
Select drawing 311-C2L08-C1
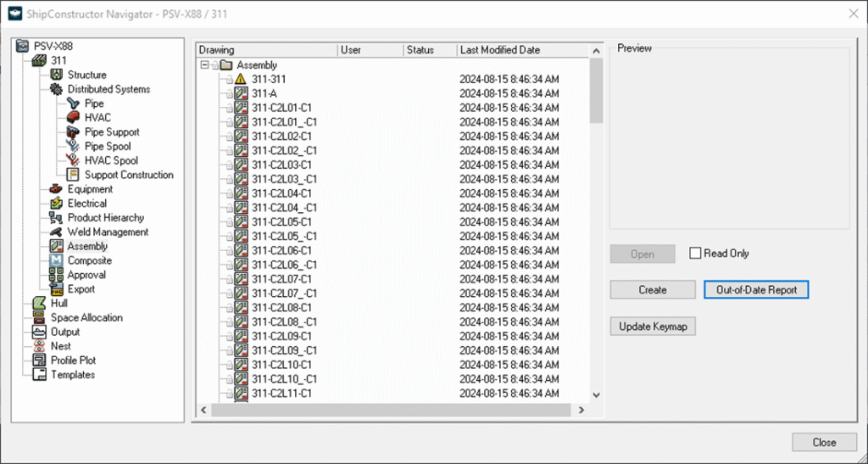tap(281, 308)
